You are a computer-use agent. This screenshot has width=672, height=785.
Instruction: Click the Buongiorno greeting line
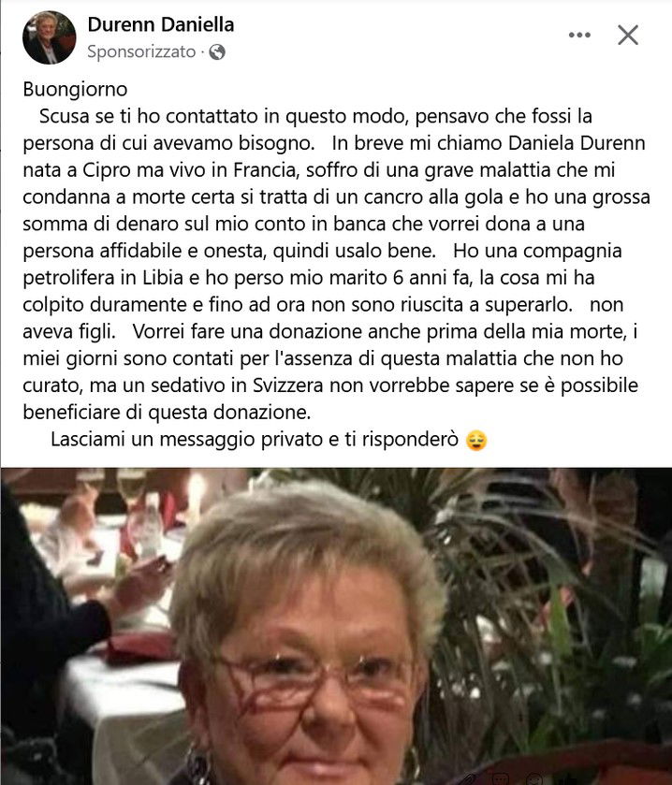75,89
